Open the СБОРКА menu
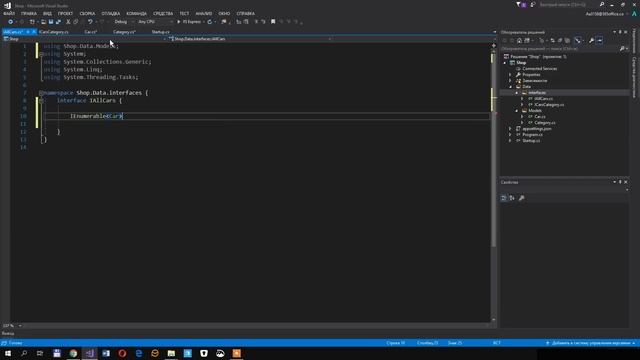This screenshot has width=640, height=360. click(x=87, y=13)
